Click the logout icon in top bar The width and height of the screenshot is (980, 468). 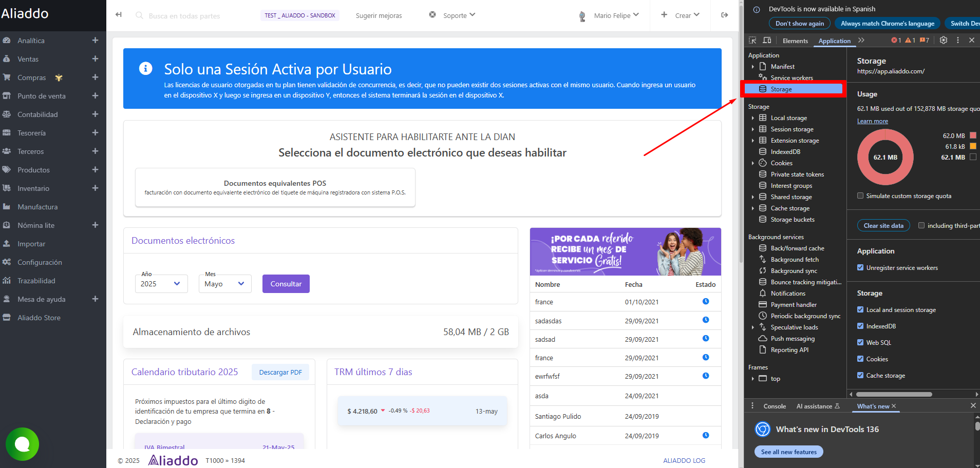(724, 15)
